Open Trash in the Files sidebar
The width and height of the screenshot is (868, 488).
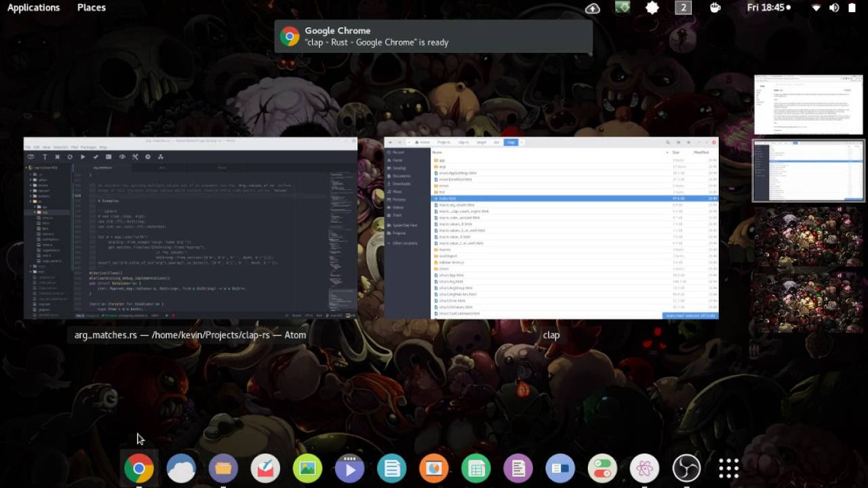click(x=397, y=215)
